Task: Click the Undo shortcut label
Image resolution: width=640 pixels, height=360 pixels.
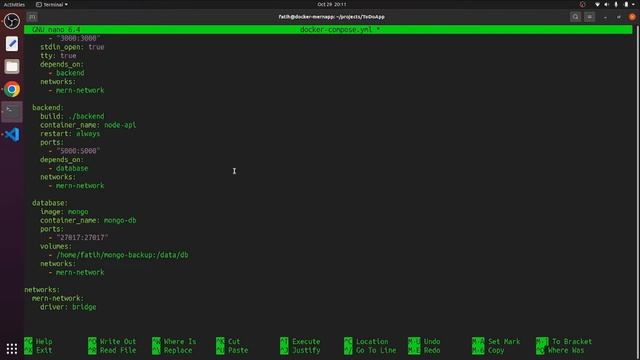Action: point(432,341)
